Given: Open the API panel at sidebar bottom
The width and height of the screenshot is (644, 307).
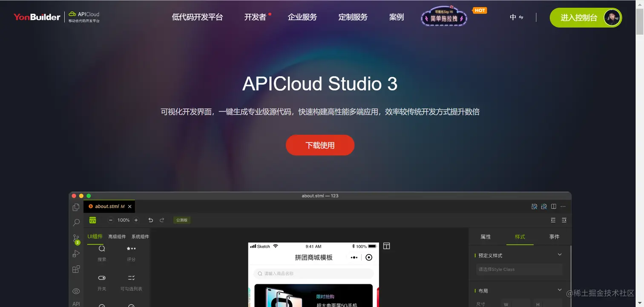Looking at the screenshot, I should [76, 303].
